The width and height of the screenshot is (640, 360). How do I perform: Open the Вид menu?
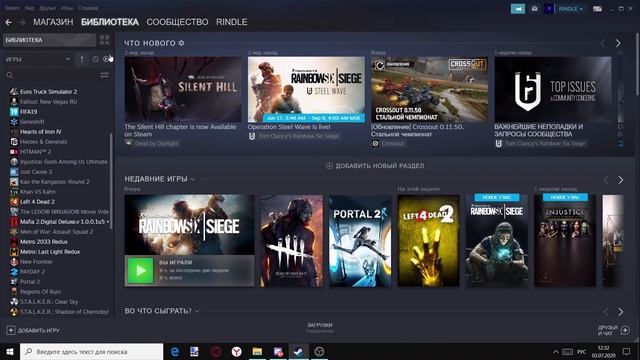pyautogui.click(x=29, y=8)
